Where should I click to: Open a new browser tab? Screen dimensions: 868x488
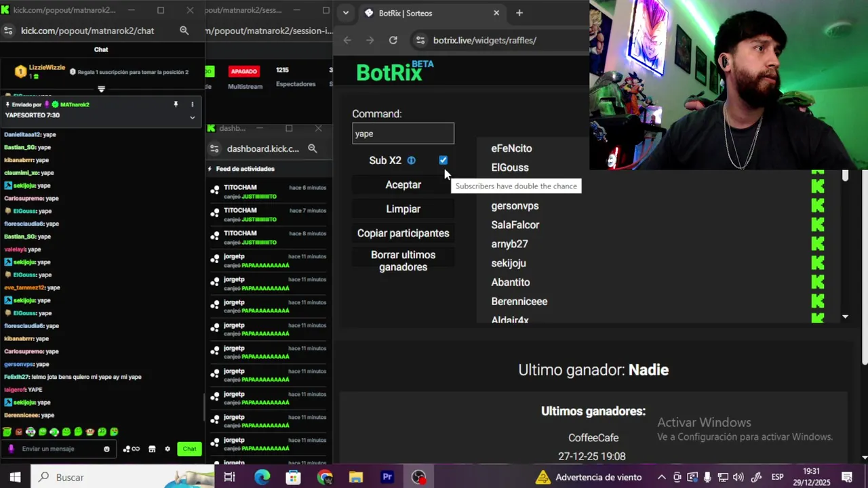519,13
